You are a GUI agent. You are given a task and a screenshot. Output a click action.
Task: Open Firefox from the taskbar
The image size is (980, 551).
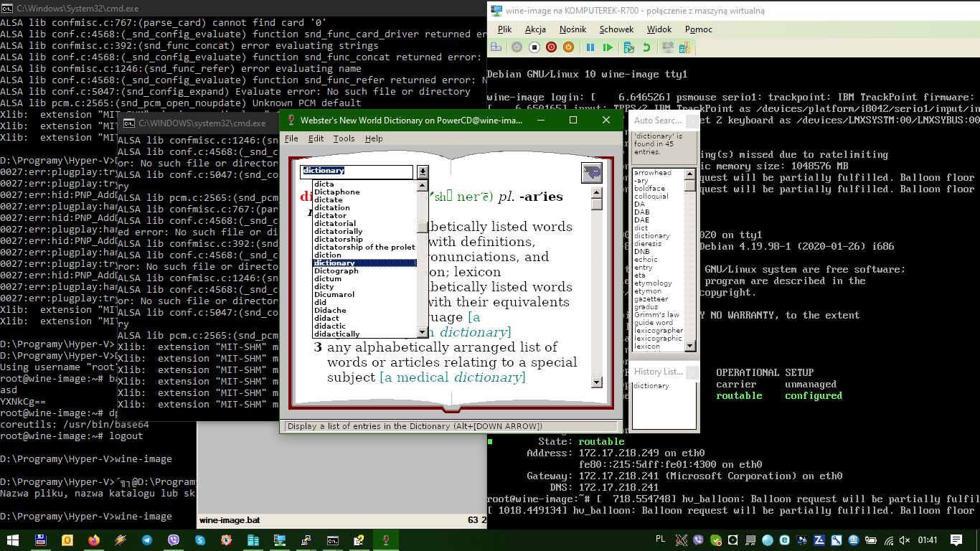pyautogui.click(x=93, y=540)
